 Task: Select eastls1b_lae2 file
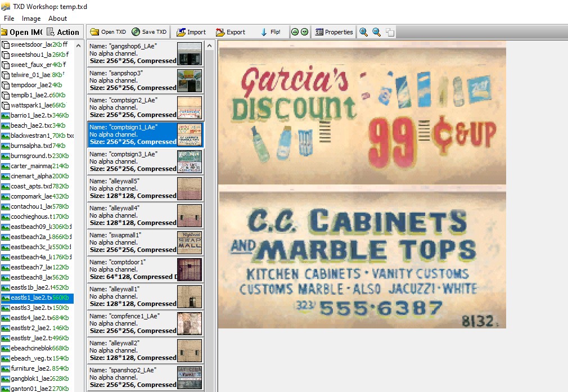tap(37, 288)
